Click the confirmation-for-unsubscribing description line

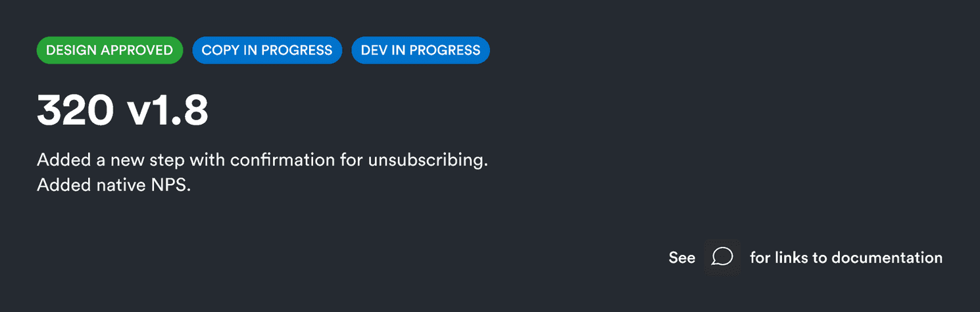(262, 160)
